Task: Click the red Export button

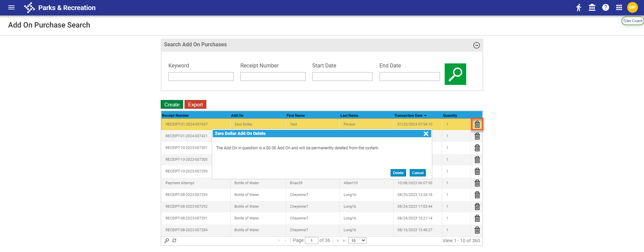Action: [195, 105]
